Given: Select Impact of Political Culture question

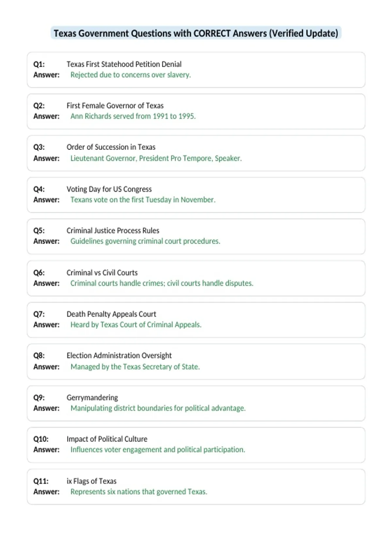Looking at the screenshot, I should click(107, 439).
